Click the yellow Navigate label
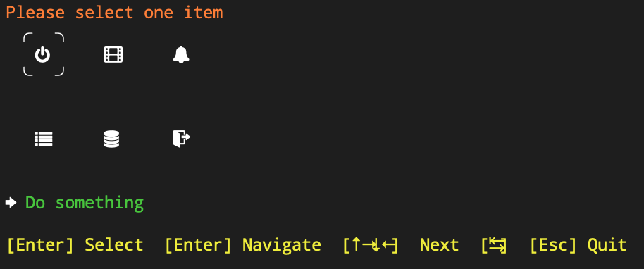Image resolution: width=644 pixels, height=269 pixels. [282, 245]
